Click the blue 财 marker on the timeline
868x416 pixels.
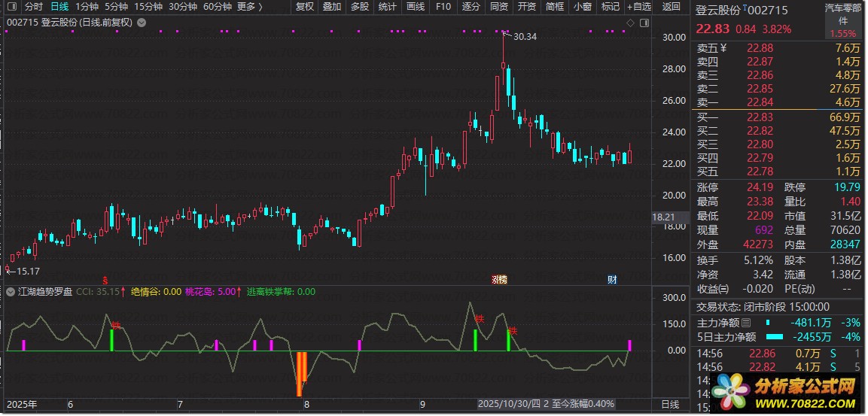pos(612,279)
